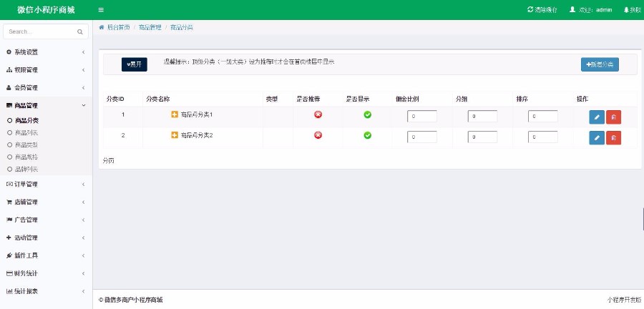Toggle recommended status red X for row 2

318,135
